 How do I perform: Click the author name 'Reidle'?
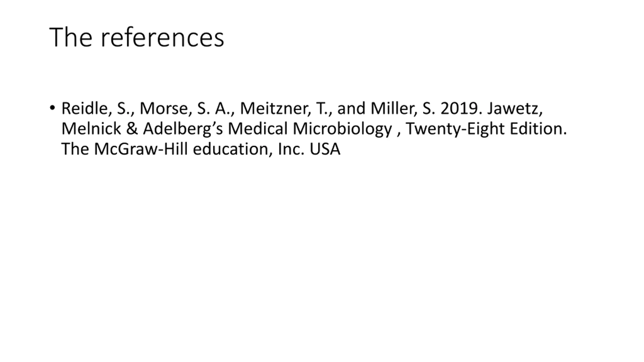click(85, 108)
